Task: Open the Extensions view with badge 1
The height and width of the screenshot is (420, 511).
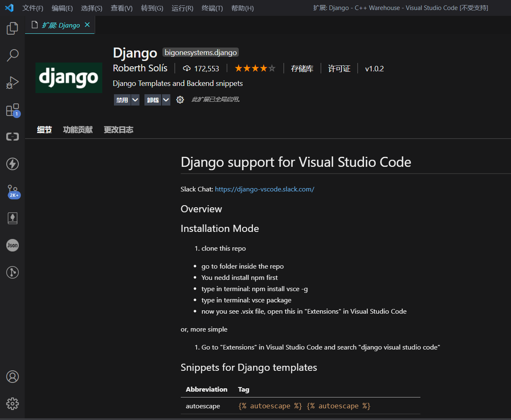Action: click(13, 110)
